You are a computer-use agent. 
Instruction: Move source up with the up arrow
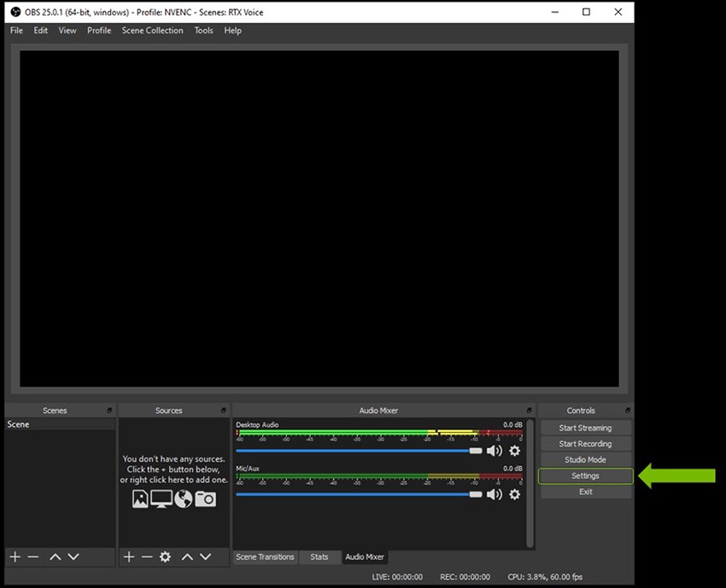pyautogui.click(x=187, y=556)
